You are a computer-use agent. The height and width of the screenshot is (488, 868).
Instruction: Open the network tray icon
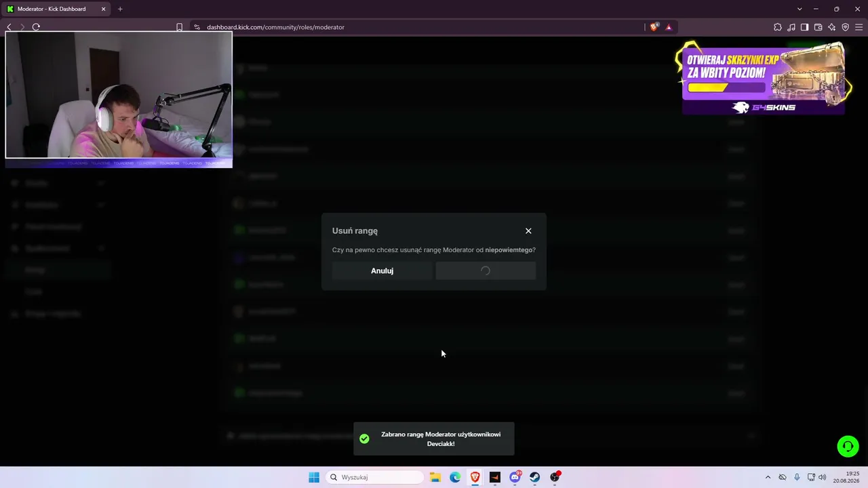pos(811,477)
